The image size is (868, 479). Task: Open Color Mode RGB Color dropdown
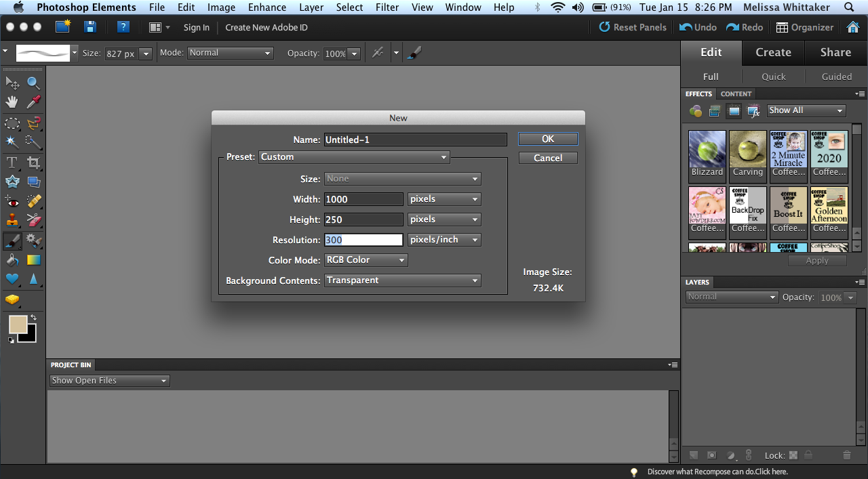coord(366,260)
